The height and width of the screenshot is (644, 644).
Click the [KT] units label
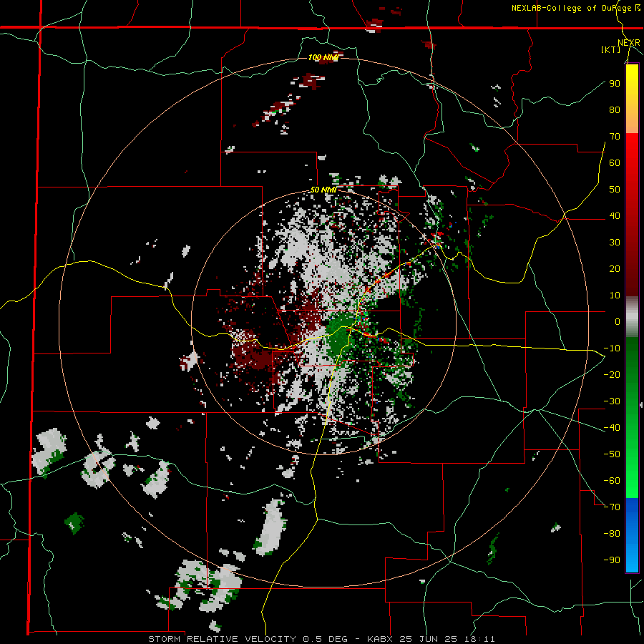pos(610,49)
